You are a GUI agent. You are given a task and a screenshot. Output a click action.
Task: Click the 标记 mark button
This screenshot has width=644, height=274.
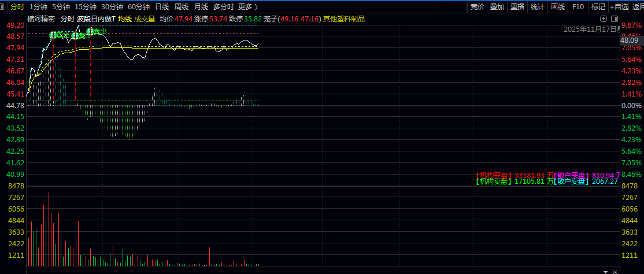coord(598,6)
